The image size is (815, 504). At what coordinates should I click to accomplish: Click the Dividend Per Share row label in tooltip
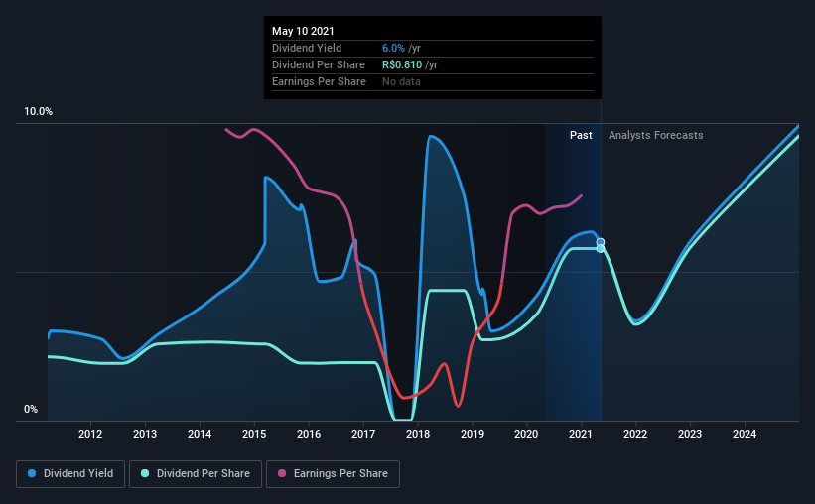pyautogui.click(x=319, y=64)
